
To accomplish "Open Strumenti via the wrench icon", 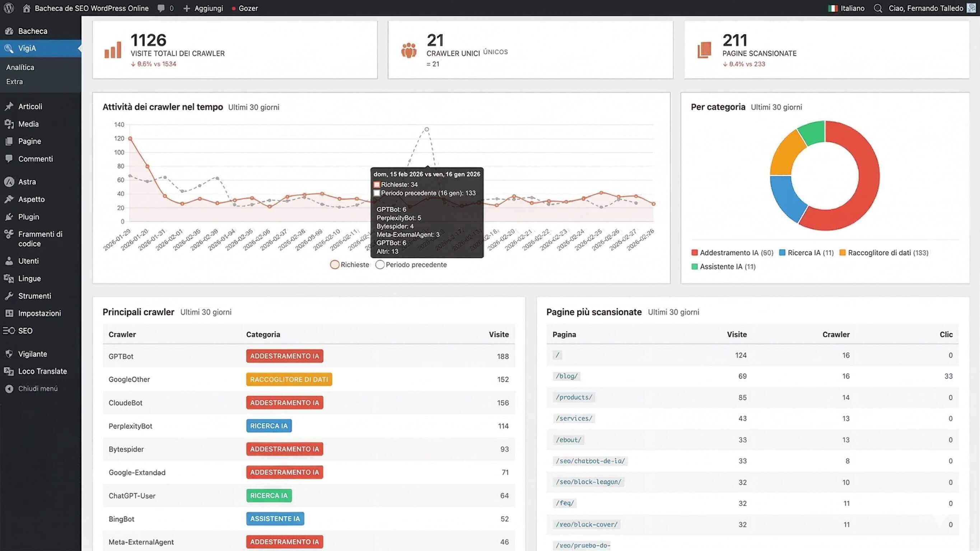I will point(9,296).
